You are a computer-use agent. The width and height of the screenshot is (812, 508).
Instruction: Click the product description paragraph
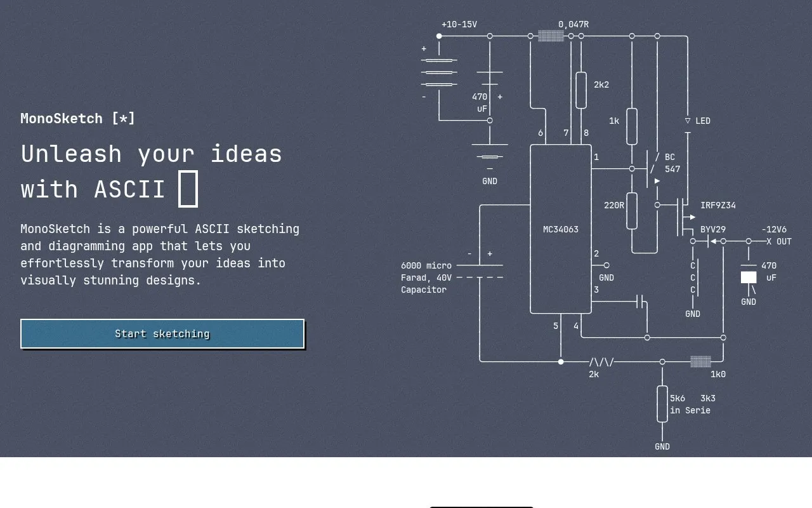(160, 254)
